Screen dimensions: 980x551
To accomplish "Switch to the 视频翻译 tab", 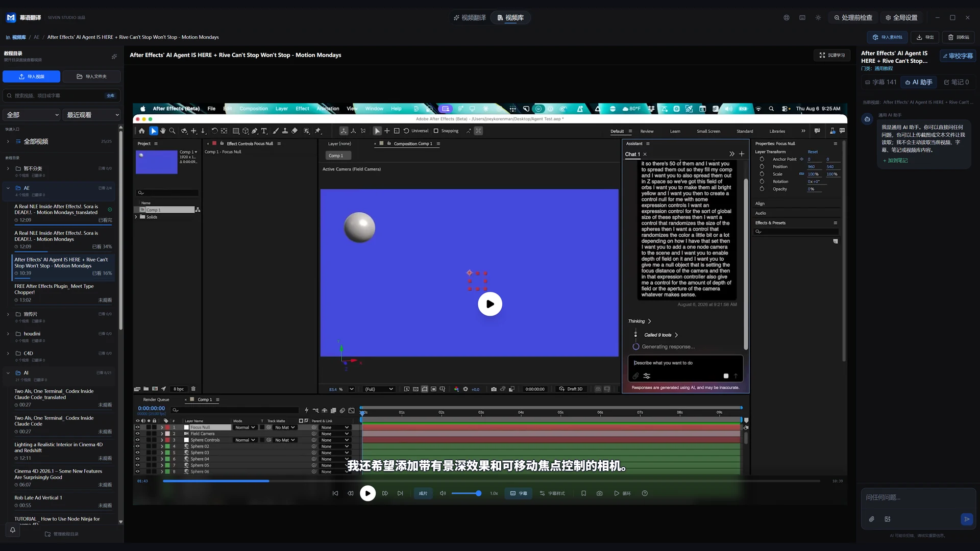I will click(x=470, y=18).
